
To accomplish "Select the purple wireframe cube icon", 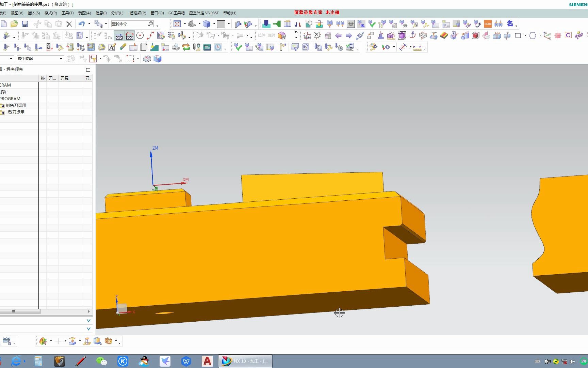I will pyautogui.click(x=402, y=35).
